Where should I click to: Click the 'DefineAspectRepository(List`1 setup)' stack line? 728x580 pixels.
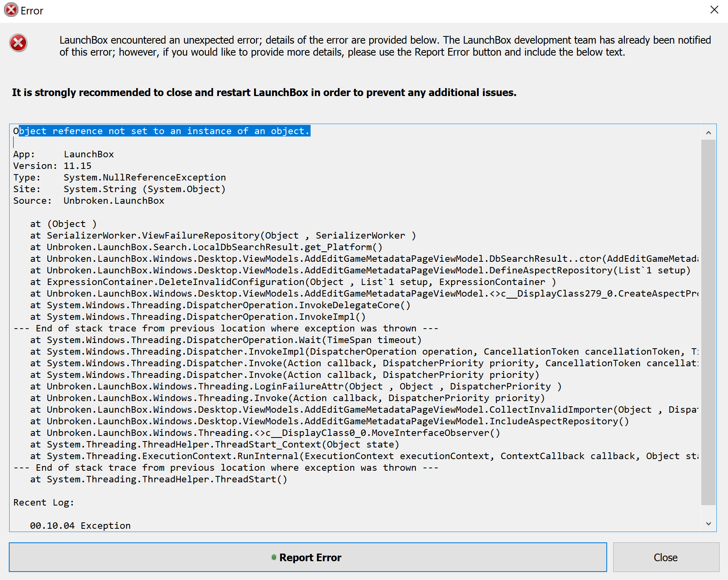click(x=360, y=270)
